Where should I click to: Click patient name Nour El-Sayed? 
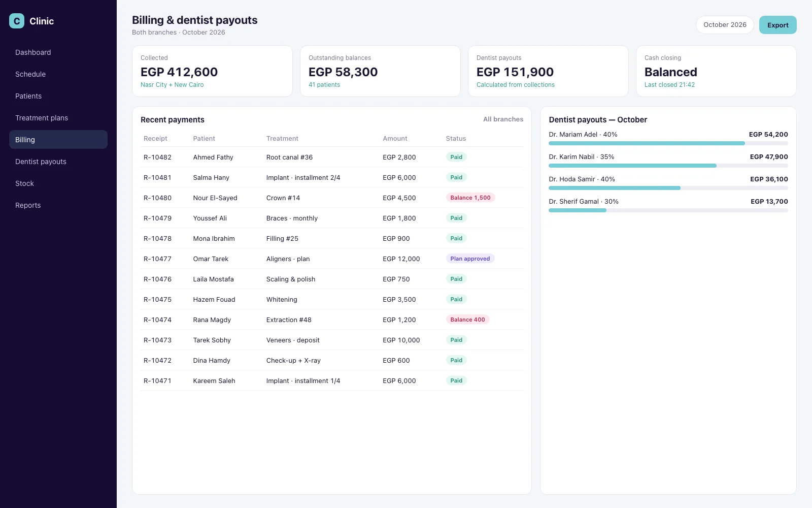pyautogui.click(x=215, y=198)
